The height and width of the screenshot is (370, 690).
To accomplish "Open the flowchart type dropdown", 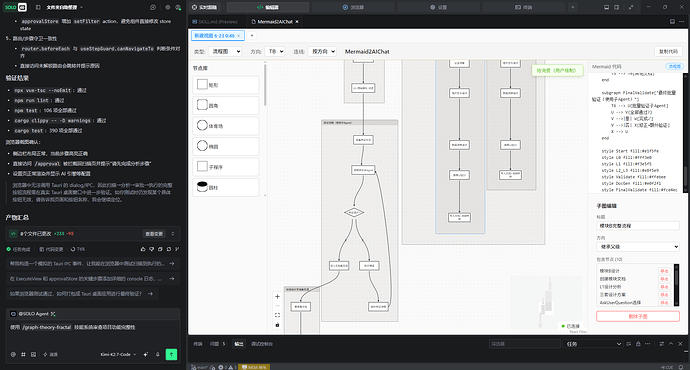I will [225, 51].
